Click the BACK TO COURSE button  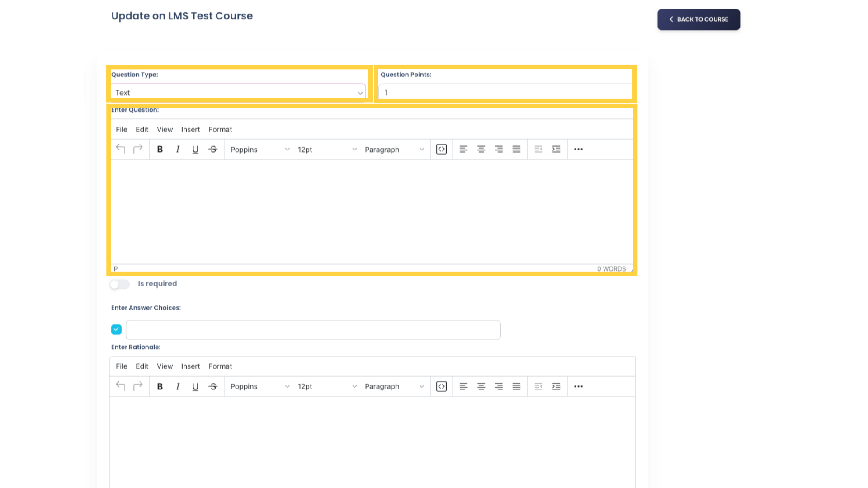pyautogui.click(x=698, y=19)
